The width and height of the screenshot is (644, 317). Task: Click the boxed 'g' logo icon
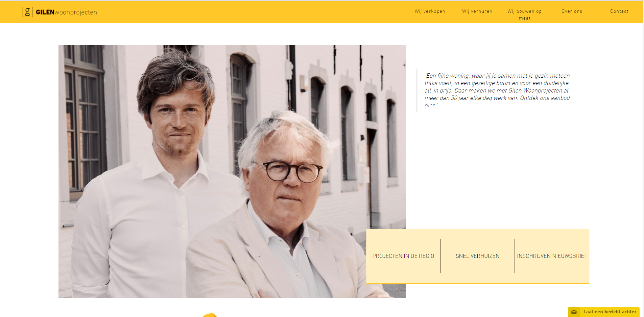tap(27, 12)
